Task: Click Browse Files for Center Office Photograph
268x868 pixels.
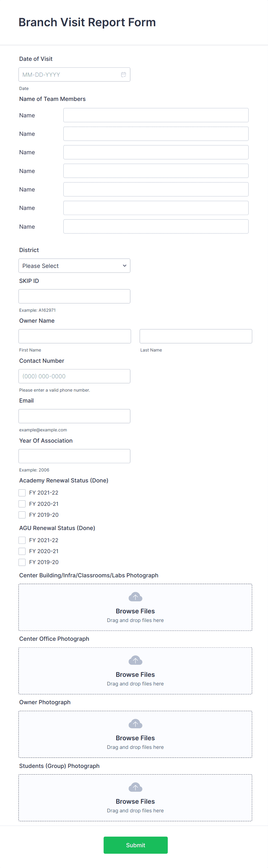Action: pyautogui.click(x=135, y=675)
